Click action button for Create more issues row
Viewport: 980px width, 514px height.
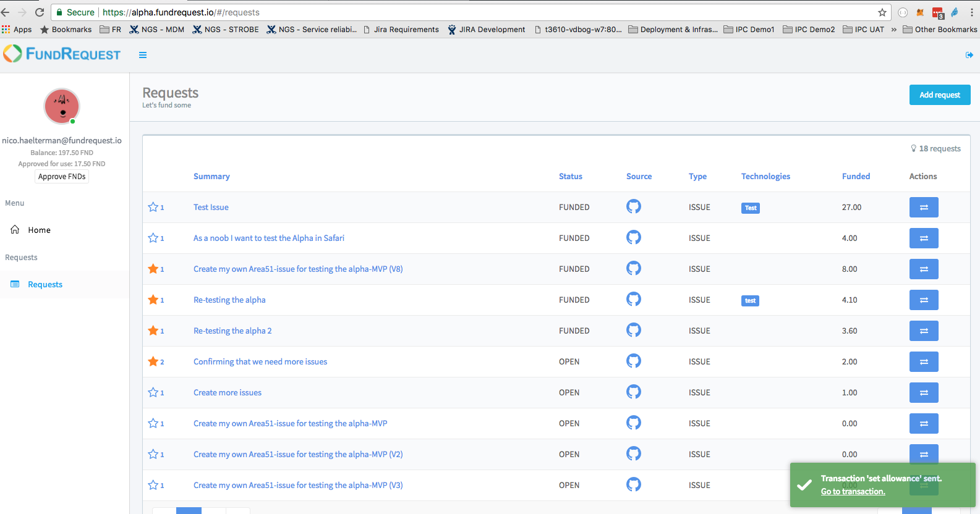(924, 393)
